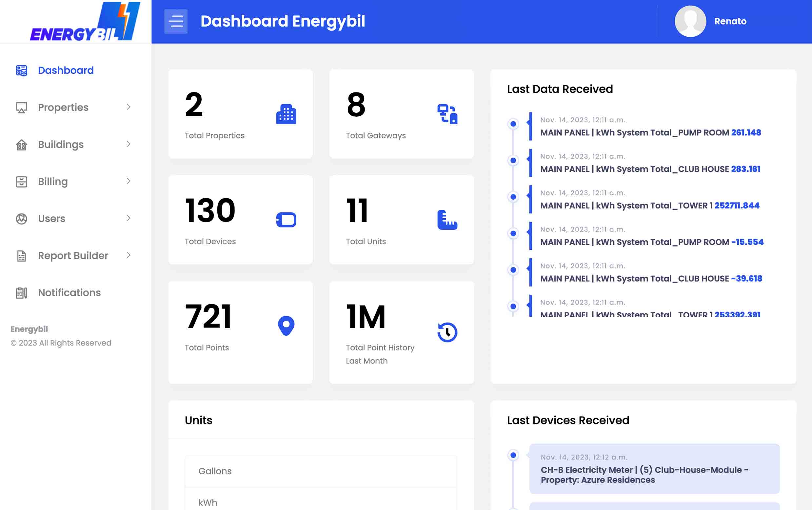Screen dimensions: 812x510
Task: Toggle the hamburger menu button
Action: coord(176,21)
